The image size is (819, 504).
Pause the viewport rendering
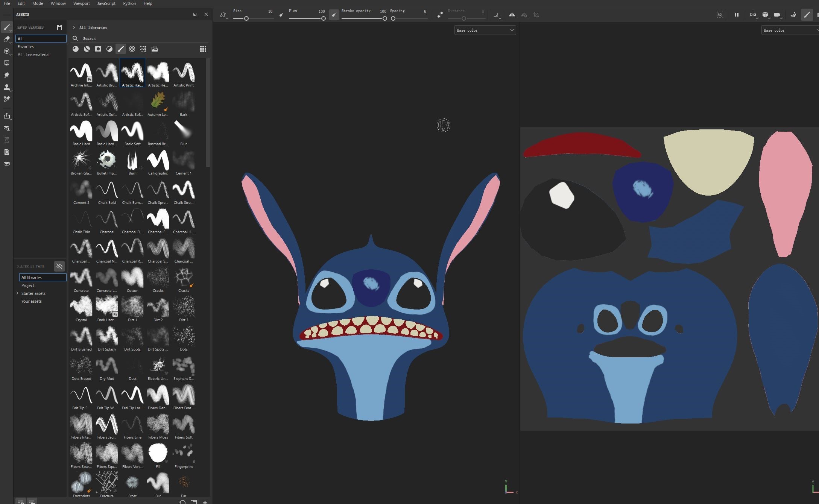tap(736, 15)
